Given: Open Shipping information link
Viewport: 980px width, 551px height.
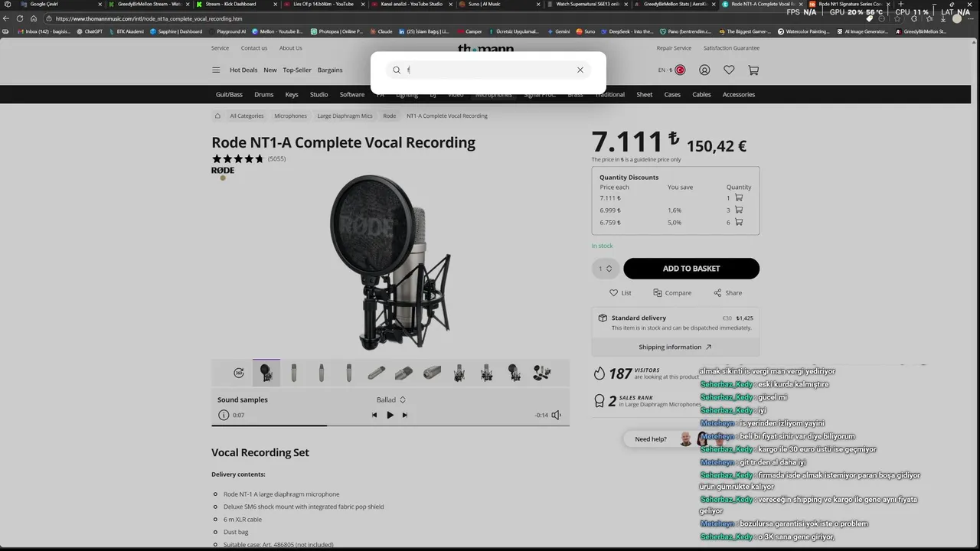Looking at the screenshot, I should click(x=675, y=347).
